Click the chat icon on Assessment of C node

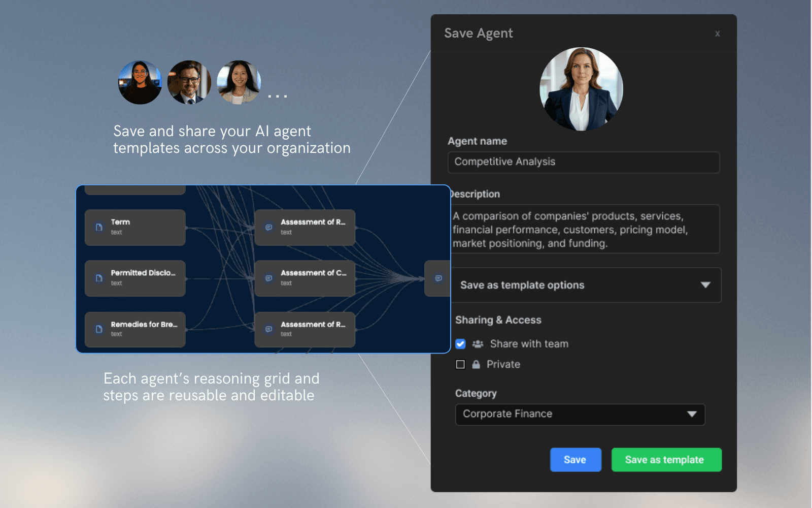click(268, 278)
